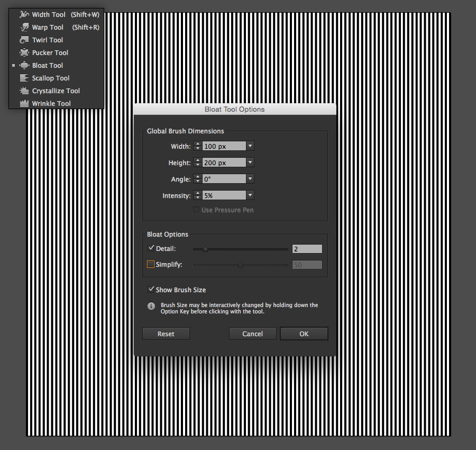Cancel the Bloat Tool Options dialog
Screen dimensions: 476x450
point(252,334)
